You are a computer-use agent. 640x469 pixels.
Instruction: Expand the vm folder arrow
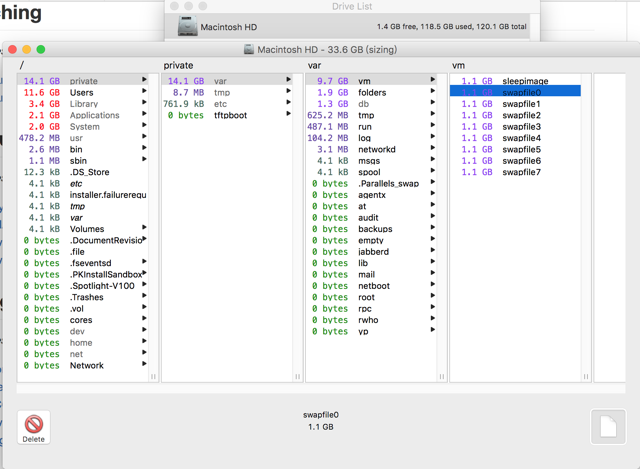pyautogui.click(x=433, y=79)
